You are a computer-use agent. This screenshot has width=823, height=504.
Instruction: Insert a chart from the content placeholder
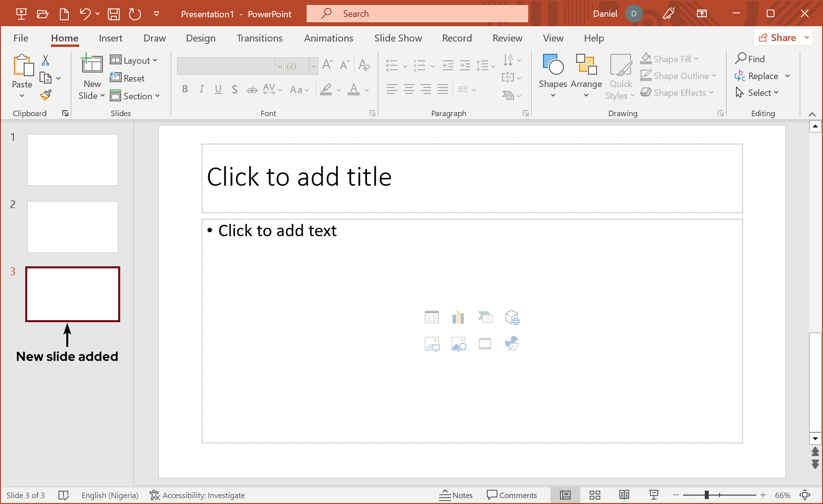[x=458, y=317]
